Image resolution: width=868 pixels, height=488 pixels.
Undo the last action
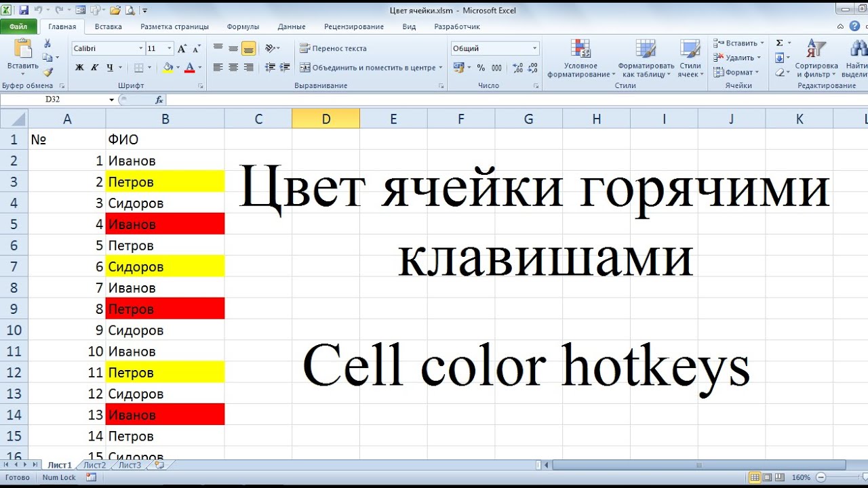(39, 10)
